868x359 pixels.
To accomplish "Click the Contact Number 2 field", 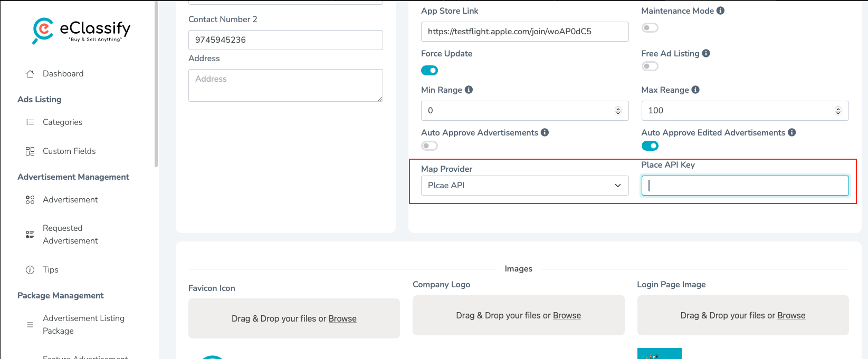I will (x=285, y=40).
